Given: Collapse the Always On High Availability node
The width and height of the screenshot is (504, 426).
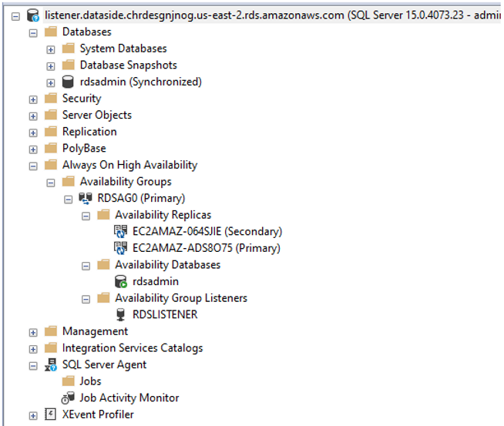Looking at the screenshot, I should 33,166.
